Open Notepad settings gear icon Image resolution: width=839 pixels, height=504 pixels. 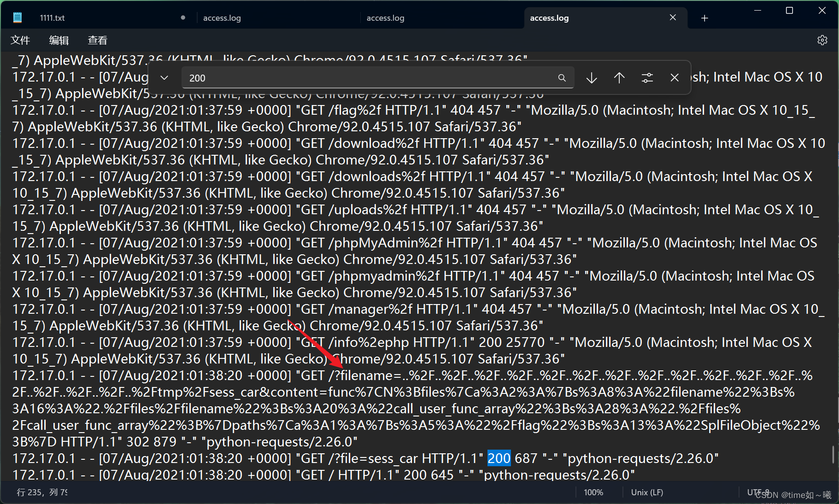[x=822, y=40]
